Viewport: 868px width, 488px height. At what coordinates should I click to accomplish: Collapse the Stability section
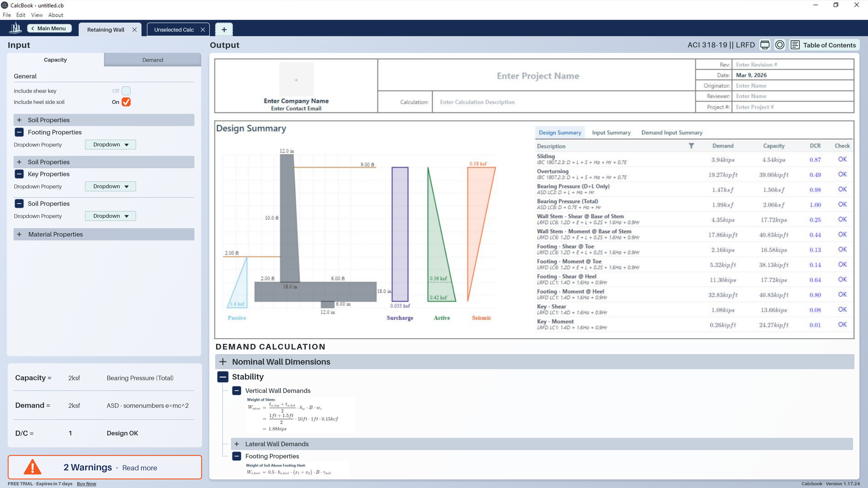click(223, 377)
